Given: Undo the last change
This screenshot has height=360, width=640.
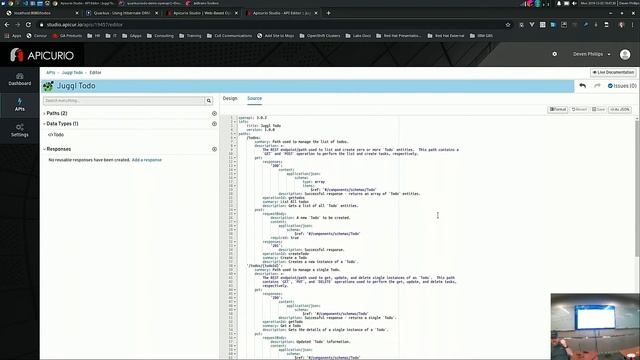Looking at the screenshot, I should tap(582, 86).
